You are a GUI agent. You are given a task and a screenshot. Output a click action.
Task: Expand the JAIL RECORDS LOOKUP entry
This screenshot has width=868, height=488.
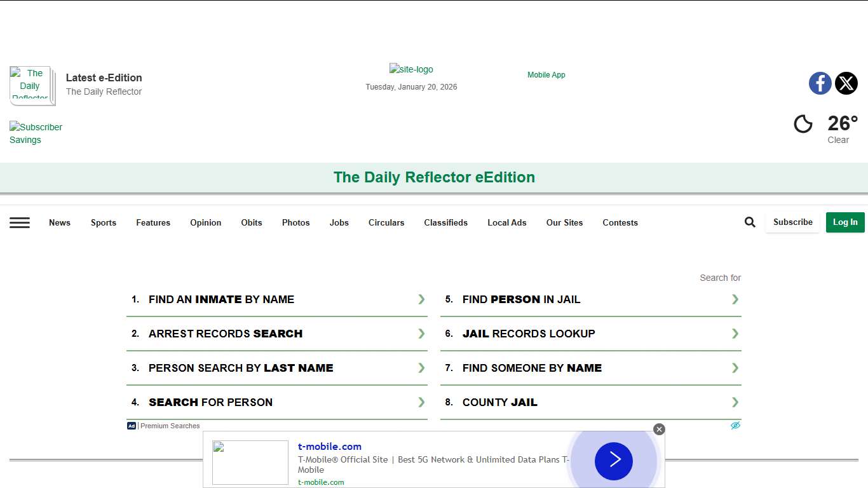735,333
